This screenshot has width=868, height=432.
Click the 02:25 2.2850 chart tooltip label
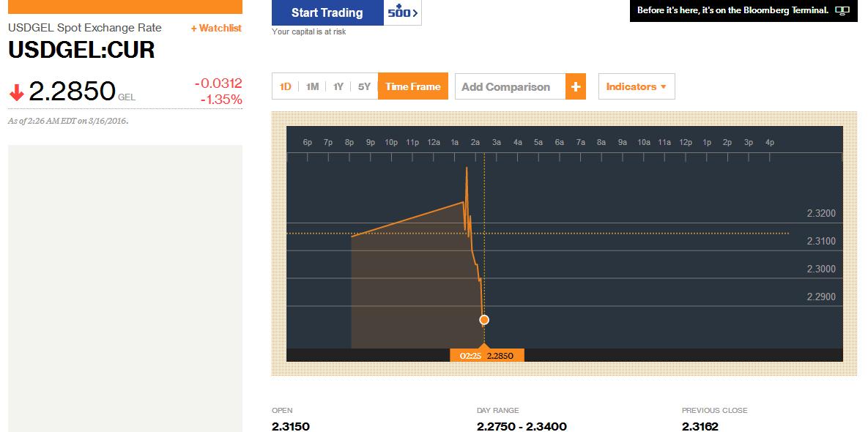pyautogui.click(x=486, y=356)
